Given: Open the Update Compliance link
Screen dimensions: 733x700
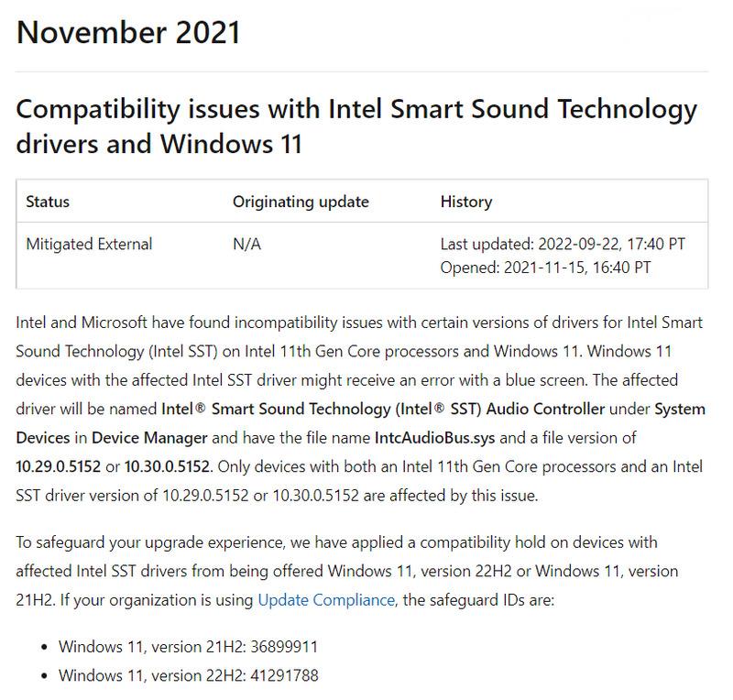Looking at the screenshot, I should 326,600.
